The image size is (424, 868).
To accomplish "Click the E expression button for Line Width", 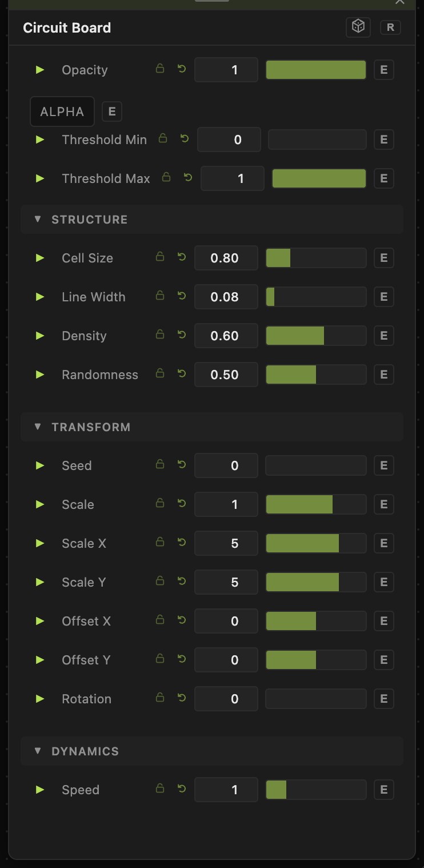I will click(384, 297).
